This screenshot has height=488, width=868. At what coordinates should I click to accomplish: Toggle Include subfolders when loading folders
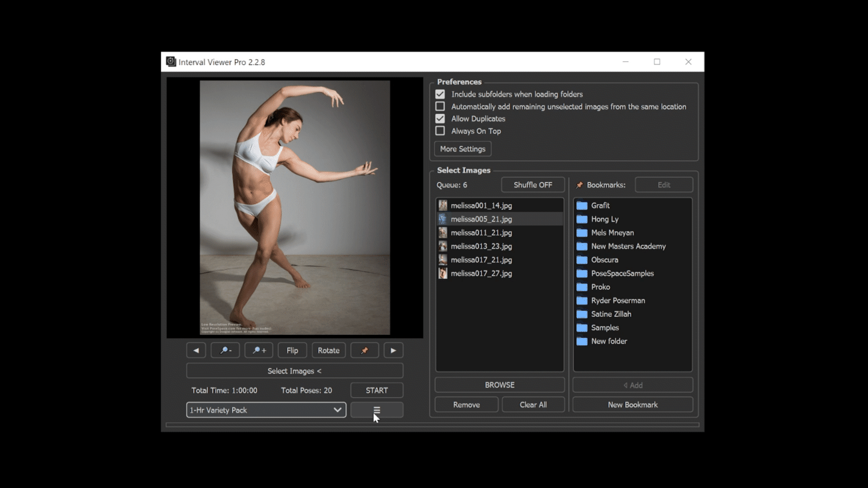tap(440, 94)
